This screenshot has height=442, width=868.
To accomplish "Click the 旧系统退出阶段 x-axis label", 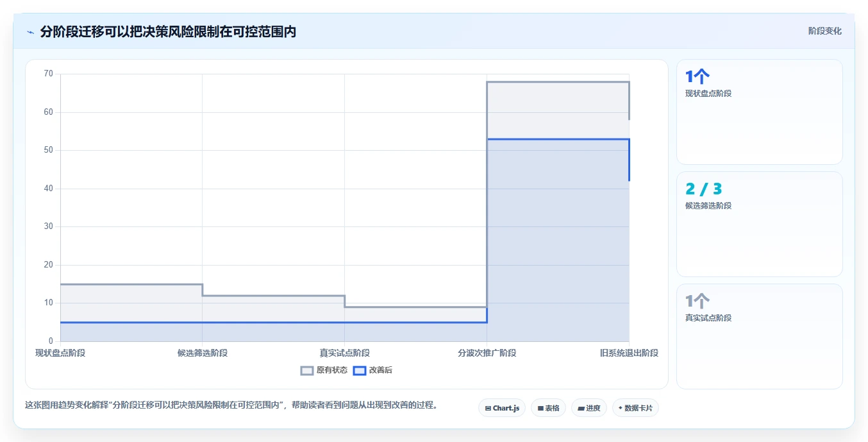I will tap(630, 353).
